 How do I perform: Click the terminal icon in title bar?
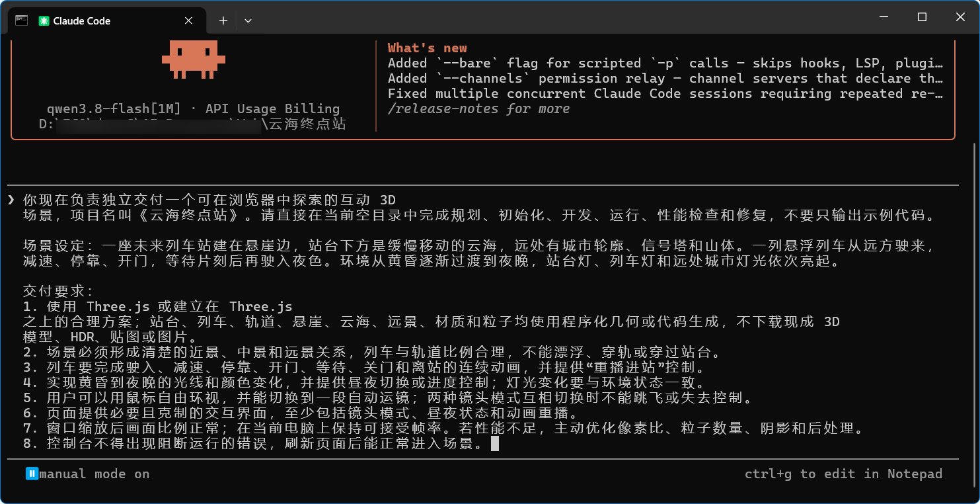coord(21,20)
